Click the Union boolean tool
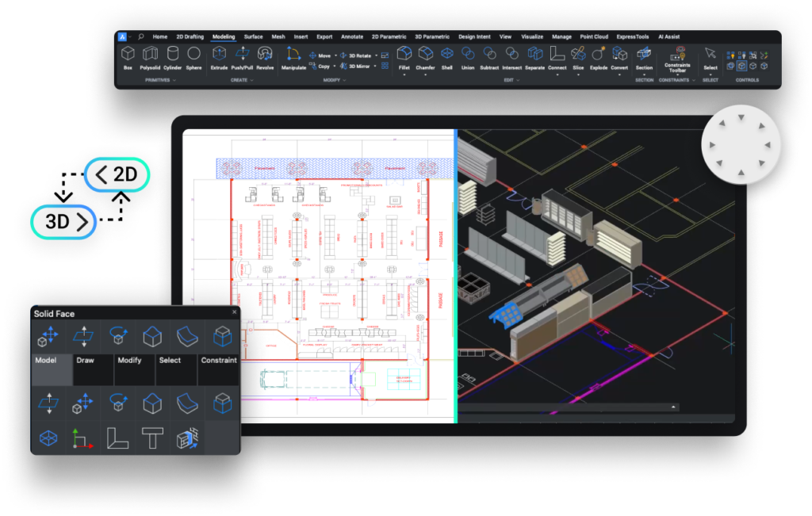The image size is (812, 516). 468,56
